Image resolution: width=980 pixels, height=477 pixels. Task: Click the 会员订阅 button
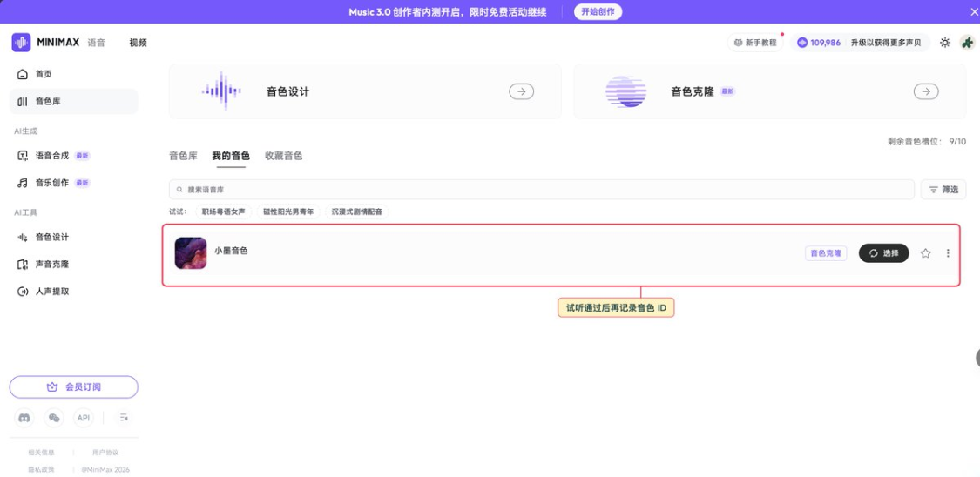(x=74, y=387)
